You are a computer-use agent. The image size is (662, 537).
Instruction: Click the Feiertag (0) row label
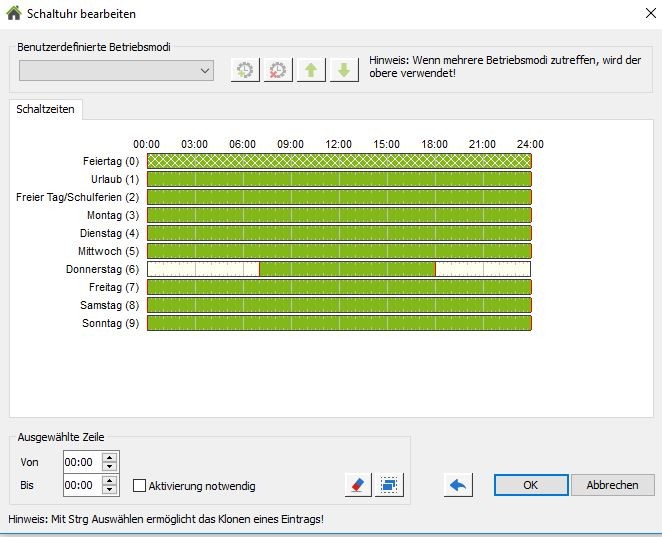tap(111, 161)
